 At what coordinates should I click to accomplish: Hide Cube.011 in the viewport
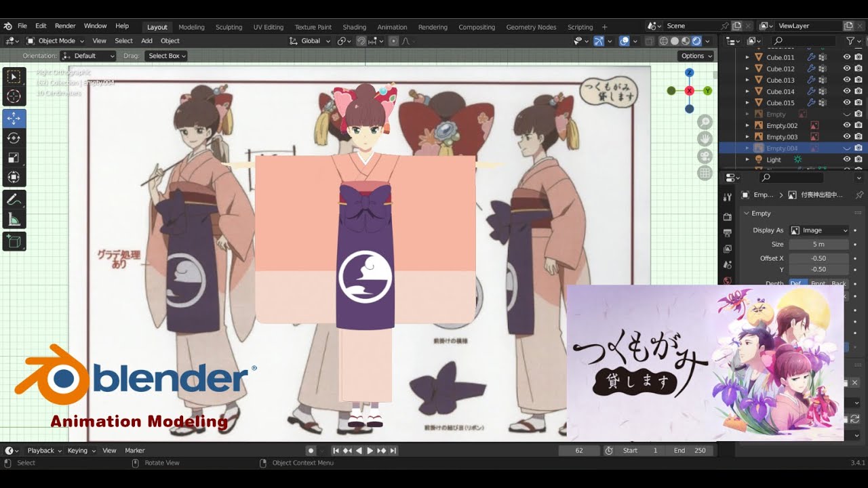[x=847, y=58]
